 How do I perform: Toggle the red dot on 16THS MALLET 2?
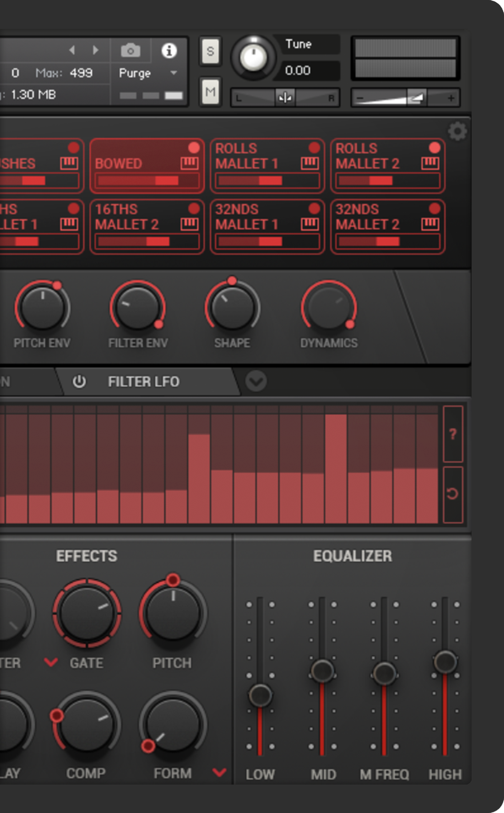[194, 208]
